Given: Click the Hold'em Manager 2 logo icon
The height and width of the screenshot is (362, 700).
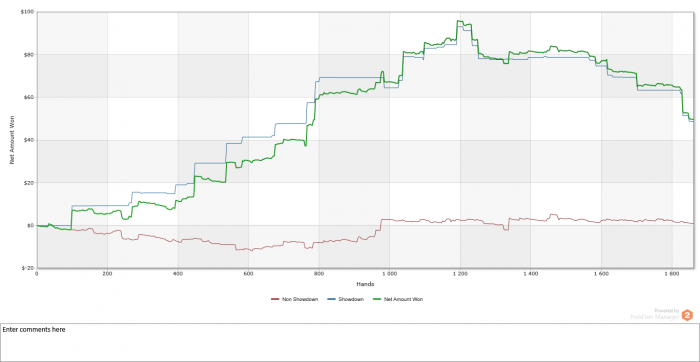Looking at the screenshot, I should pos(688,315).
